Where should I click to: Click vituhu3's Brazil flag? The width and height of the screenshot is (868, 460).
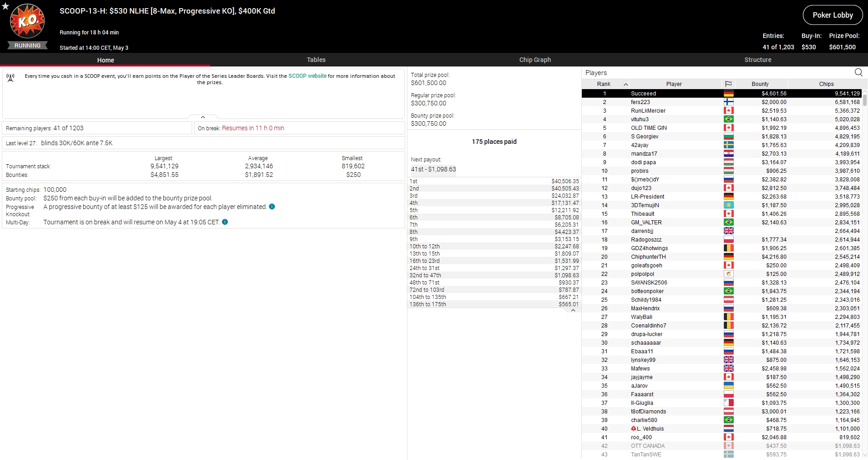click(728, 119)
